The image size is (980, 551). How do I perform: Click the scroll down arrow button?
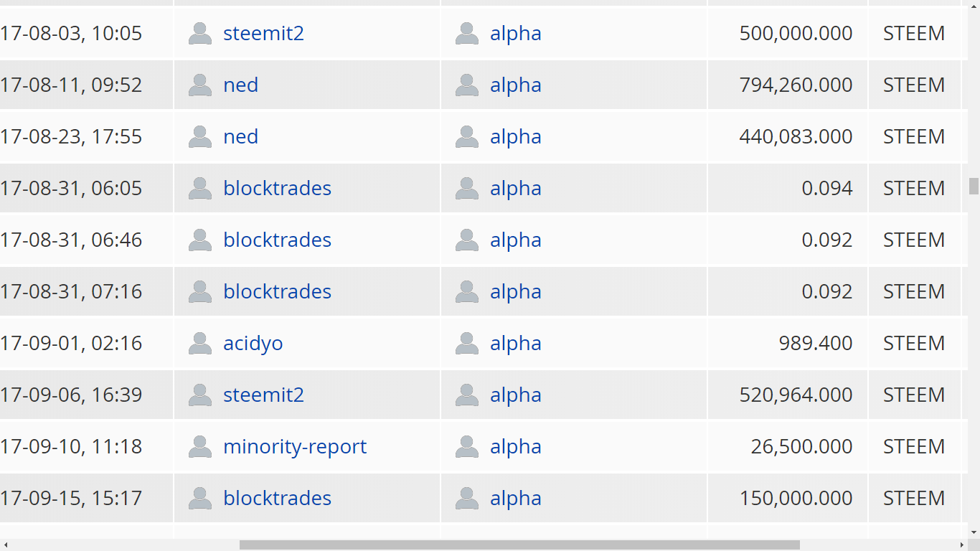[x=974, y=532]
